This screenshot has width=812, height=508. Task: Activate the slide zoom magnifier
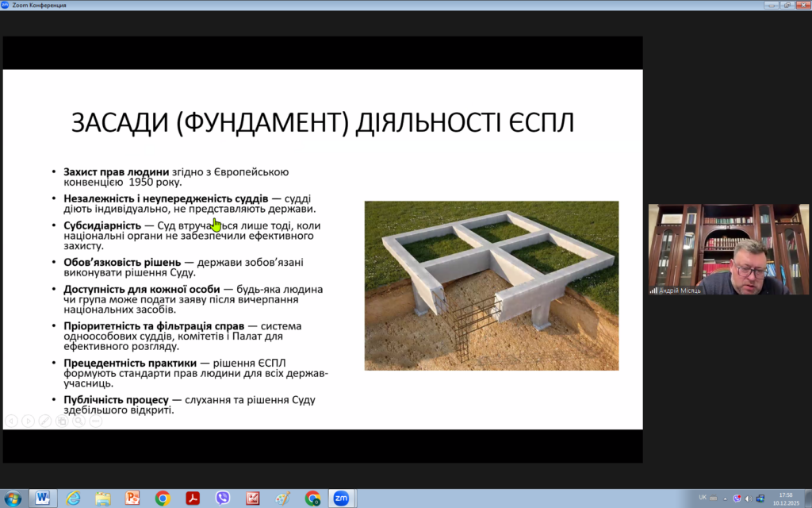79,421
